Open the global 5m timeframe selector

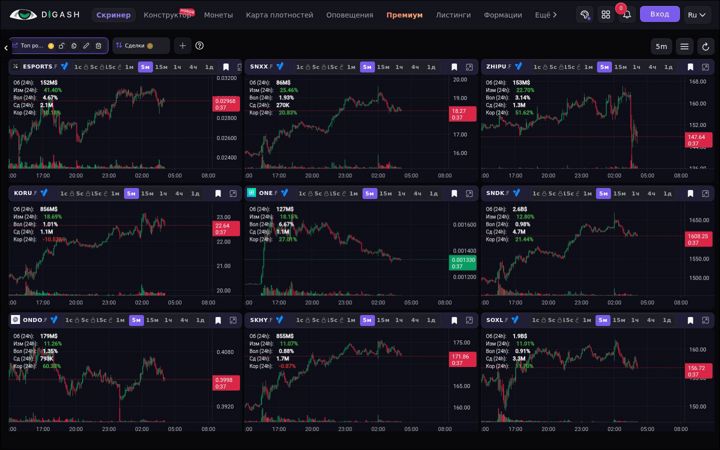tap(661, 46)
